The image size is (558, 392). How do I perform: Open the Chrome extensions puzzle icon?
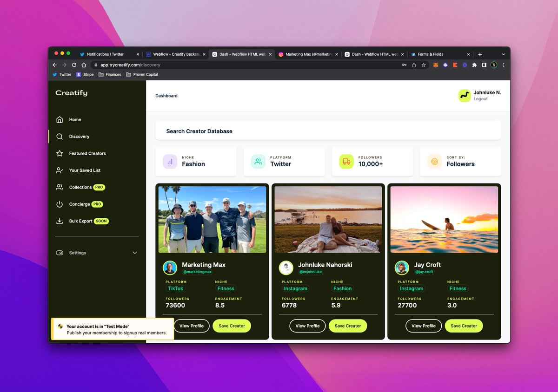[474, 65]
